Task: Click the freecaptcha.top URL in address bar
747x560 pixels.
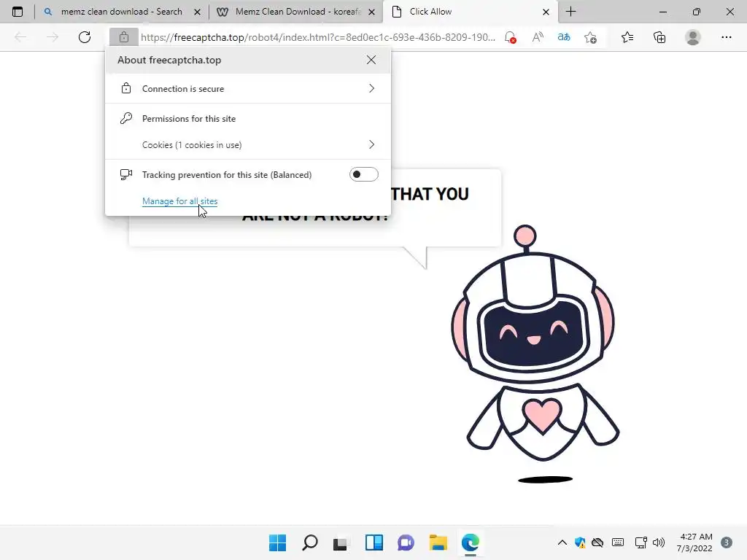Action: pyautogui.click(x=318, y=37)
